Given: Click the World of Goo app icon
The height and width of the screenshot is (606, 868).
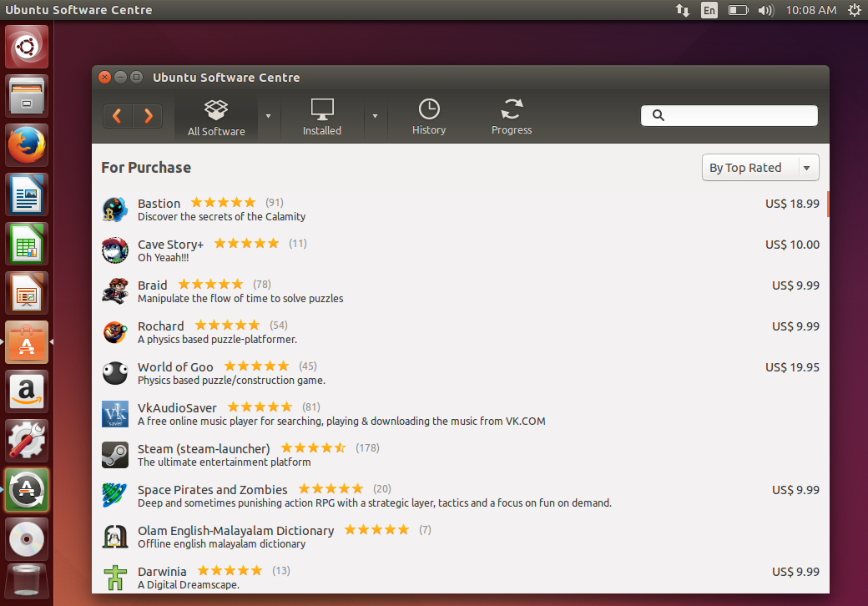Looking at the screenshot, I should (x=115, y=374).
